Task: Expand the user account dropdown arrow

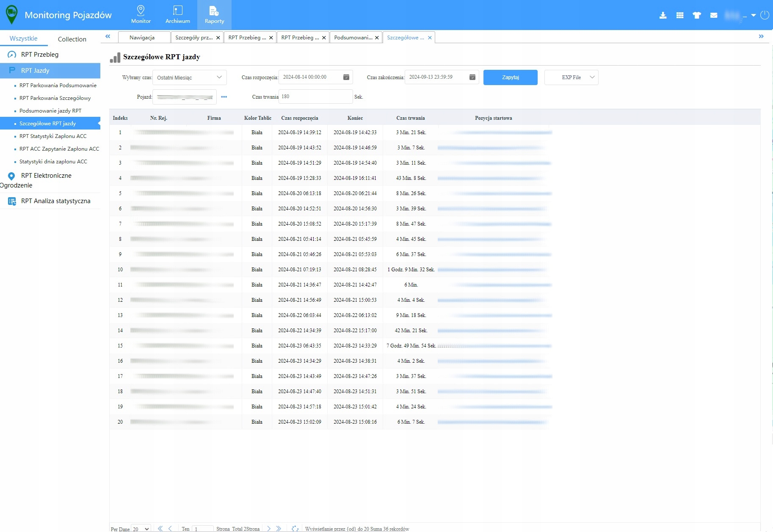Action: [x=754, y=15]
